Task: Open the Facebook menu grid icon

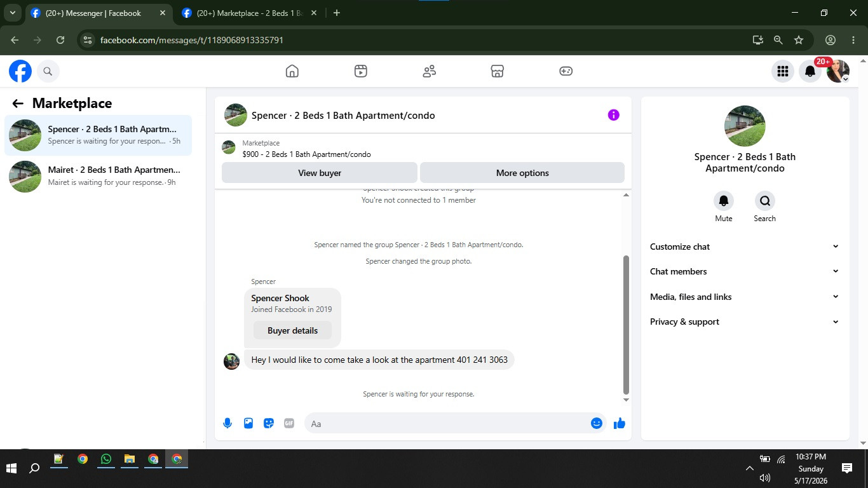Action: tap(783, 71)
